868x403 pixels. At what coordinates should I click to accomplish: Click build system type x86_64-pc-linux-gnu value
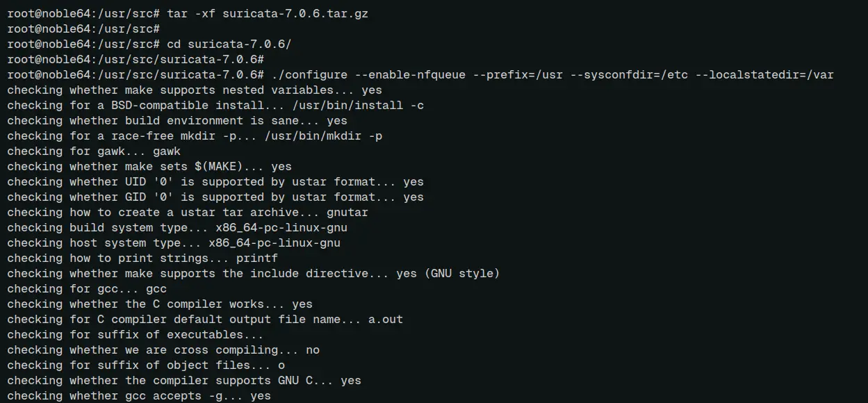coord(281,228)
